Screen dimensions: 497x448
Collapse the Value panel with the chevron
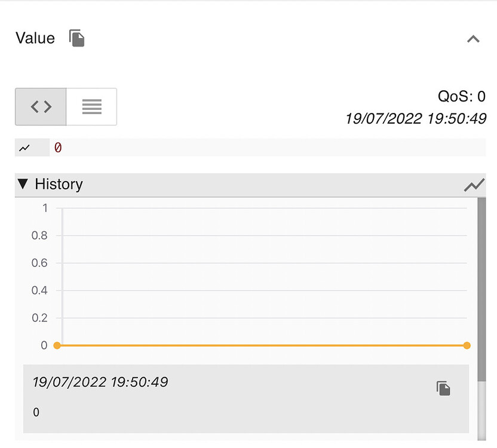click(x=473, y=39)
